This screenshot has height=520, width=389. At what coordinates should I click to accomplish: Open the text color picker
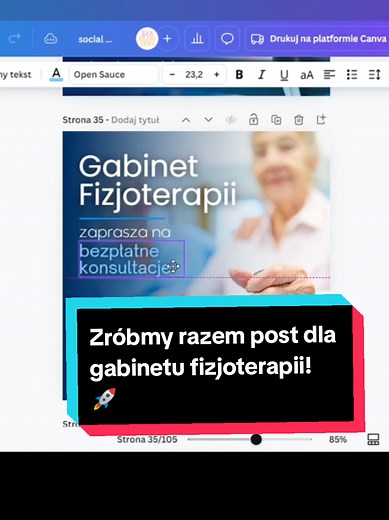56,75
